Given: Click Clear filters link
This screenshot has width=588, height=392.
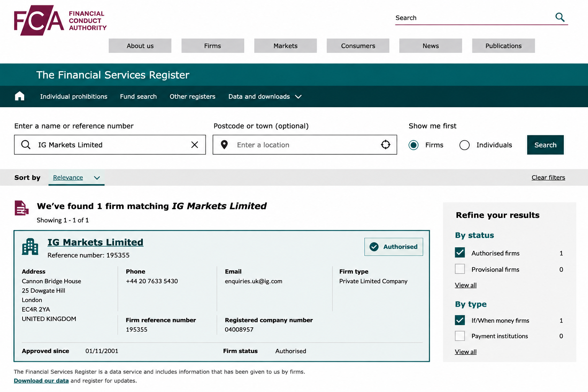Looking at the screenshot, I should click(x=548, y=177).
